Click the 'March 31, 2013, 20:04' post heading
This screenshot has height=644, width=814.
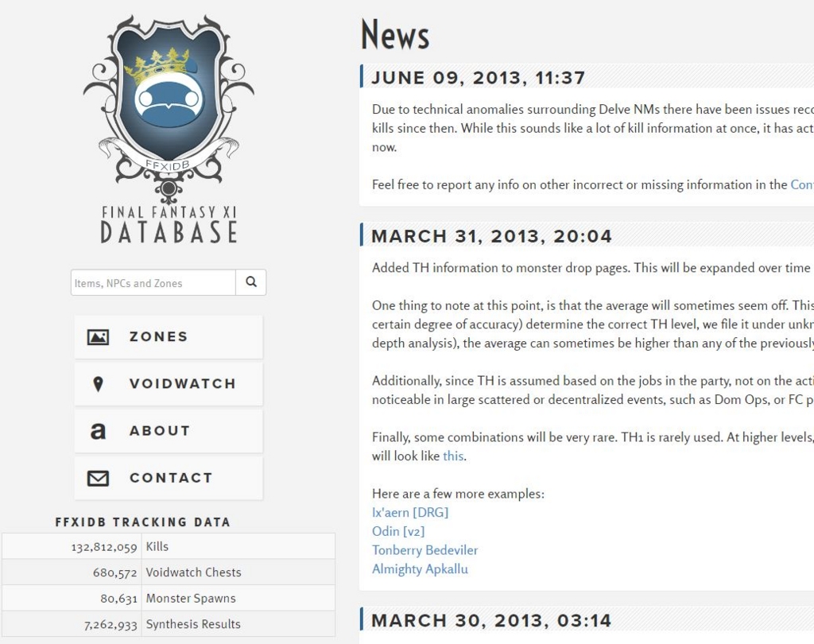[491, 236]
